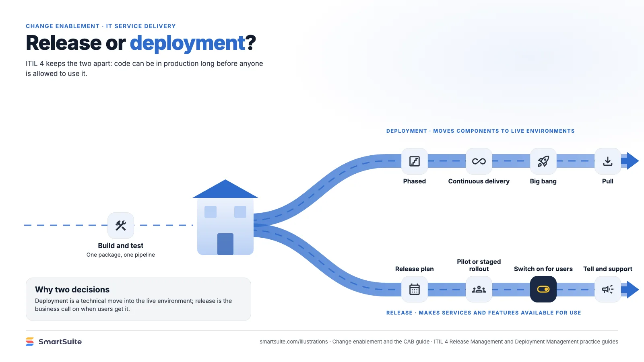Click the 'Release plan' label

[415, 269]
